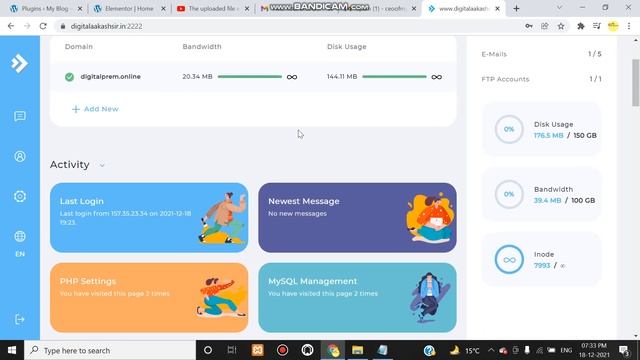Image resolution: width=640 pixels, height=360 pixels.
Task: Bookmark this page with star icon
Action: [x=561, y=26]
